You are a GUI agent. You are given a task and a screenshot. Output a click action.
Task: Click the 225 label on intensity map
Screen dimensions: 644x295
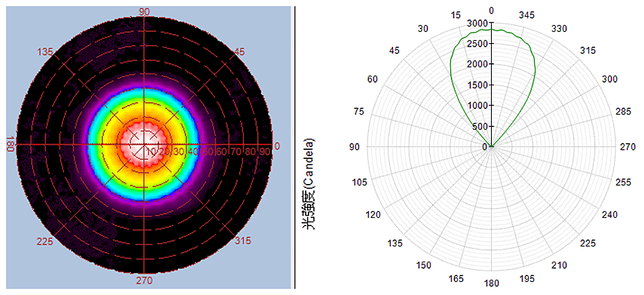coord(46,241)
